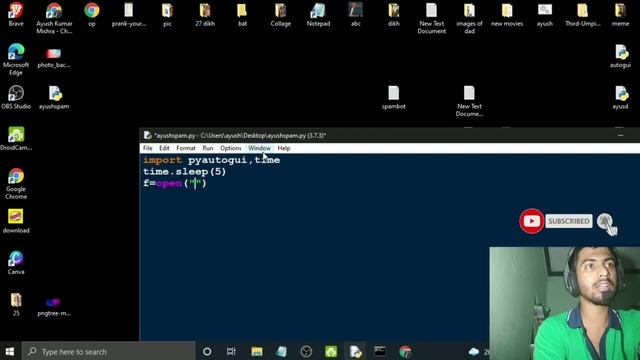Open the 'images of dad' folder
Image resolution: width=640 pixels, height=360 pixels.
[x=469, y=18]
